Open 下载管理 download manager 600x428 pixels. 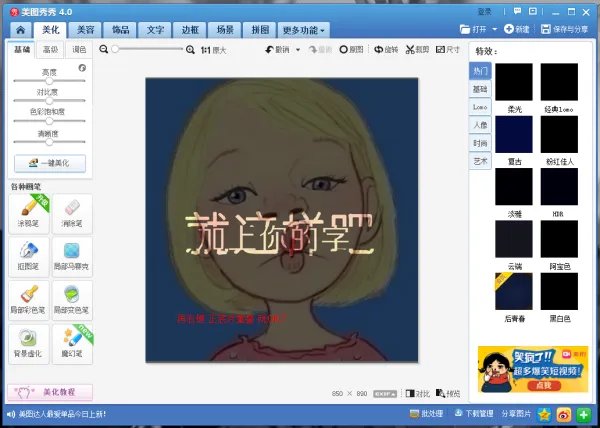pyautogui.click(x=474, y=413)
